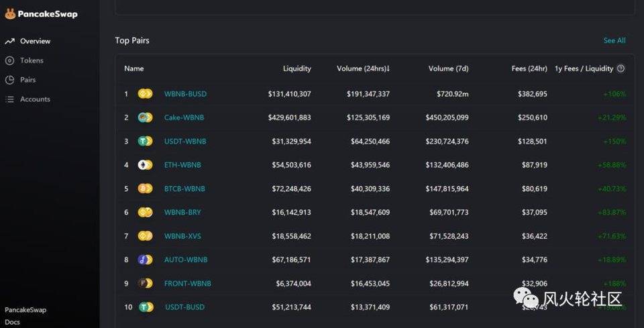Sort by Liquidity column header
The height and width of the screenshot is (328, 644).
tap(297, 68)
